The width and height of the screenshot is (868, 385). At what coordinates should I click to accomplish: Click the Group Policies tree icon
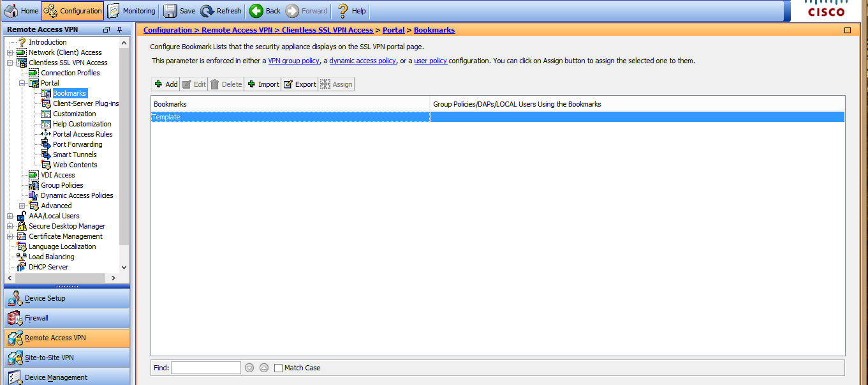34,185
